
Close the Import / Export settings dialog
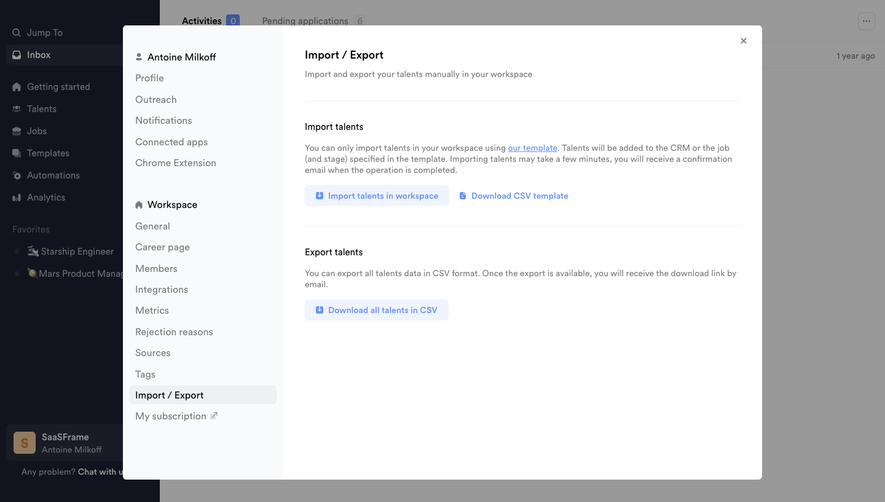(x=743, y=41)
